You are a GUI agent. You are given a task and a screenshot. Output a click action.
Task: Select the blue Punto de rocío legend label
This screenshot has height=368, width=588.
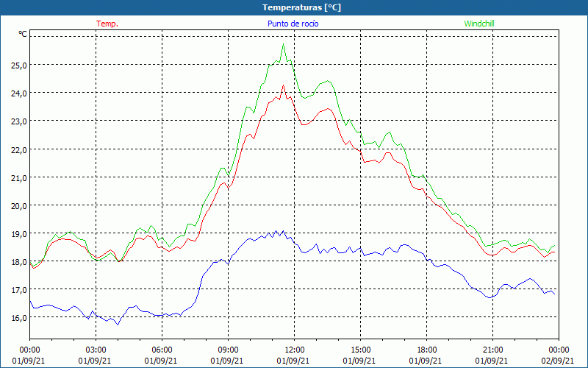[293, 24]
